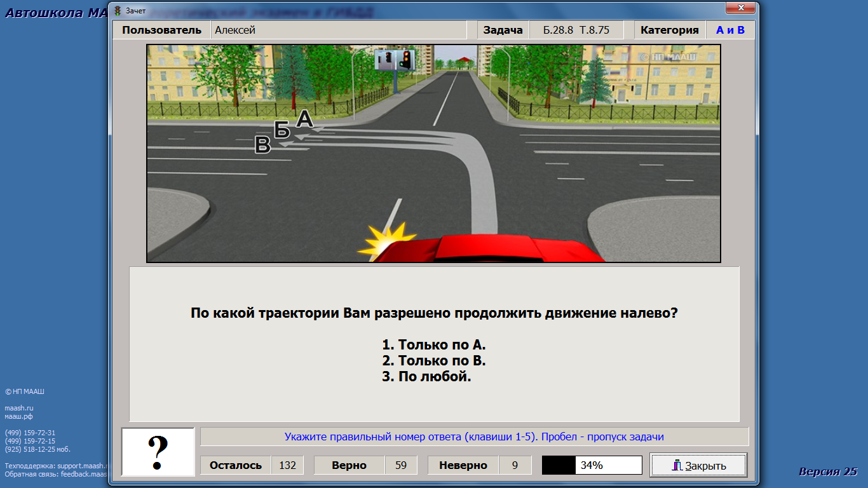Image resolution: width=868 pixels, height=488 pixels.
Task: Click the phone number (499) 159-72-31
Action: [x=30, y=433]
